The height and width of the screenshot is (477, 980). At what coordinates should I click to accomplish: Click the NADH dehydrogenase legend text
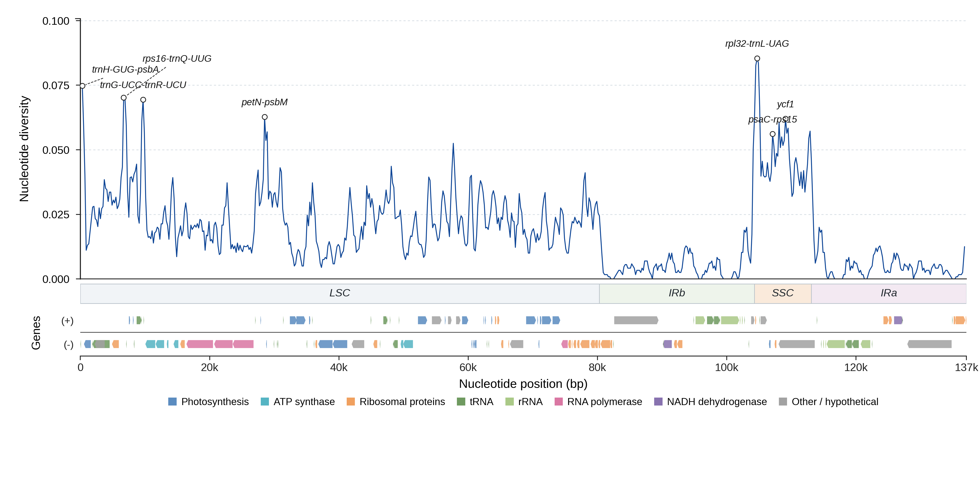tap(717, 402)
